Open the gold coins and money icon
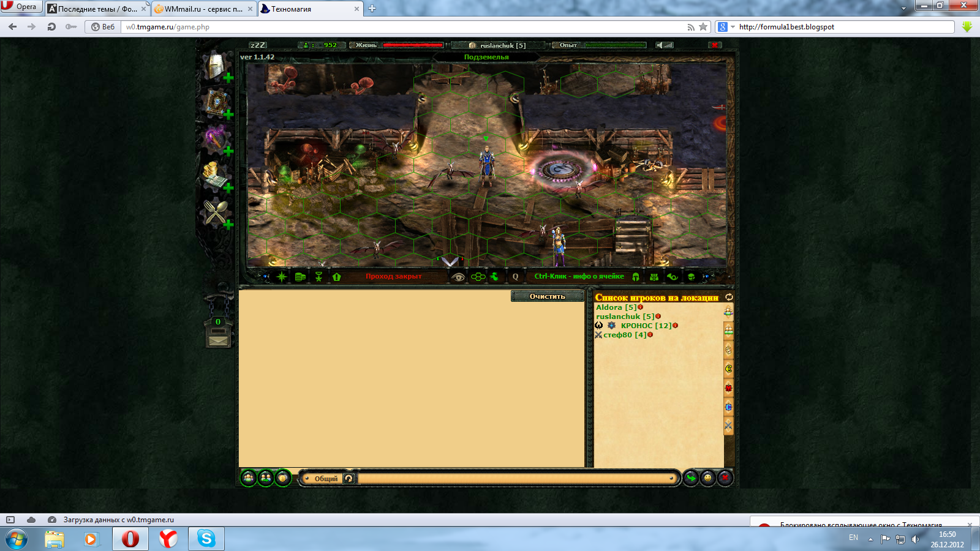980x551 pixels. (216, 176)
